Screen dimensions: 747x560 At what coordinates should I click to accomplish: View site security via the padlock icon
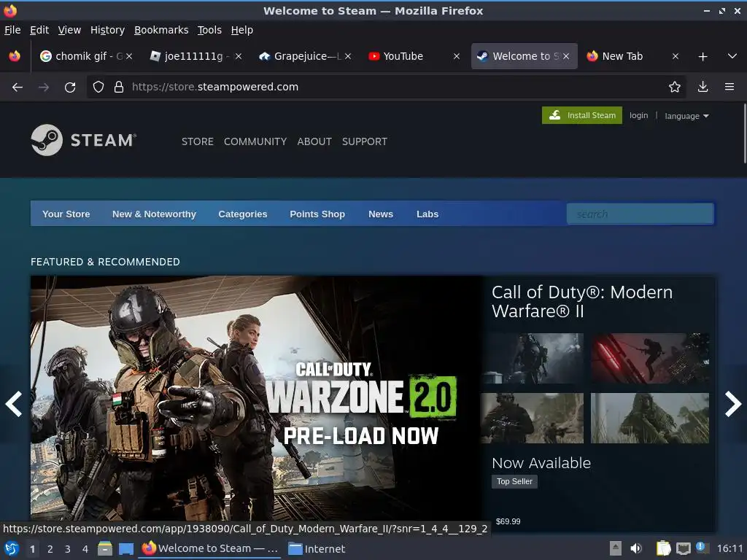[119, 87]
